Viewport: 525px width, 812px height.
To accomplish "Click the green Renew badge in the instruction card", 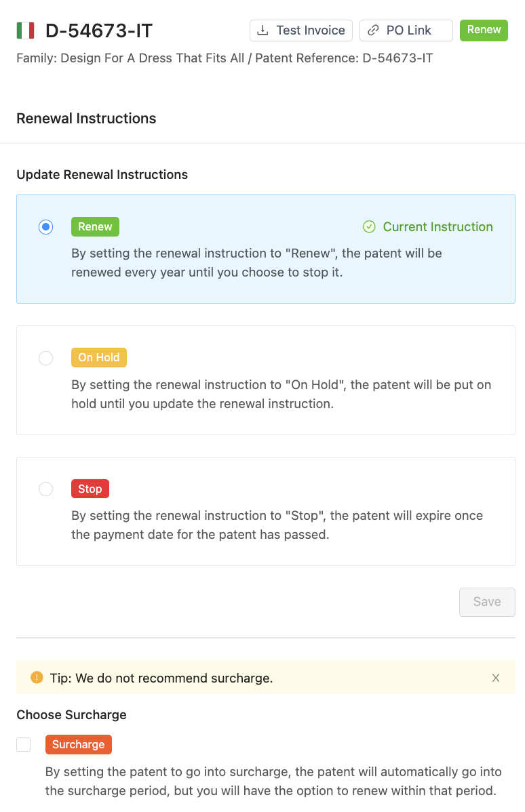I will [x=94, y=226].
